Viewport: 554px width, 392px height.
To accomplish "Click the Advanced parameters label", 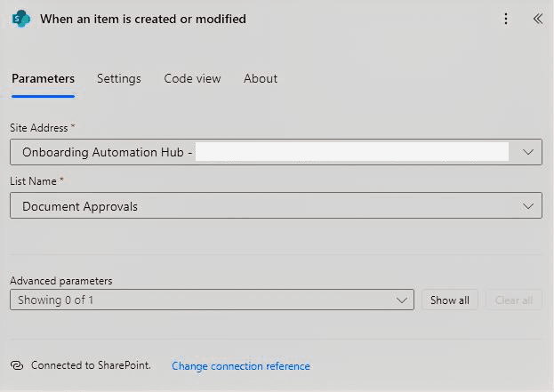I will pos(61,281).
